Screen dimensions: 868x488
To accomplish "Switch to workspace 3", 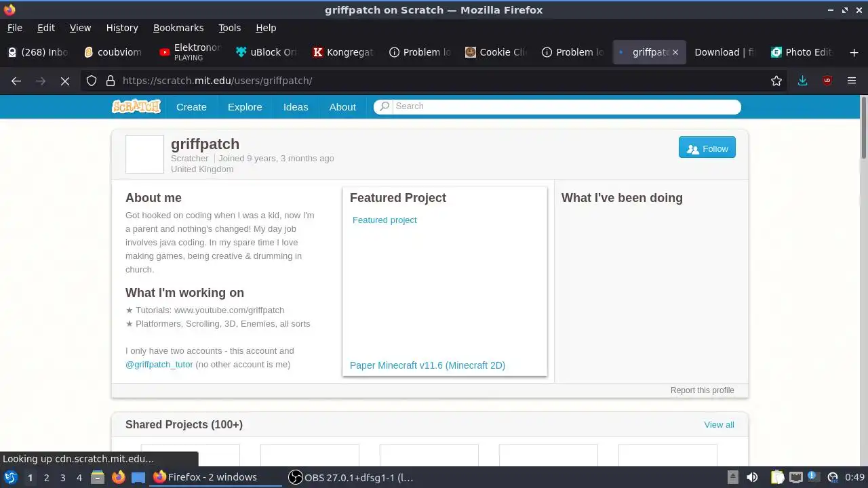I will [62, 477].
